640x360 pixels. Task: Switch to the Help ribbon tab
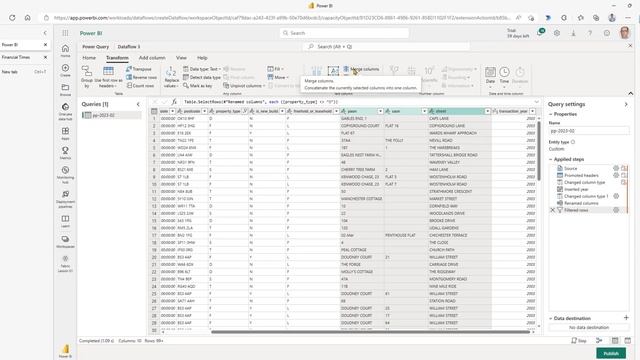pos(202,58)
